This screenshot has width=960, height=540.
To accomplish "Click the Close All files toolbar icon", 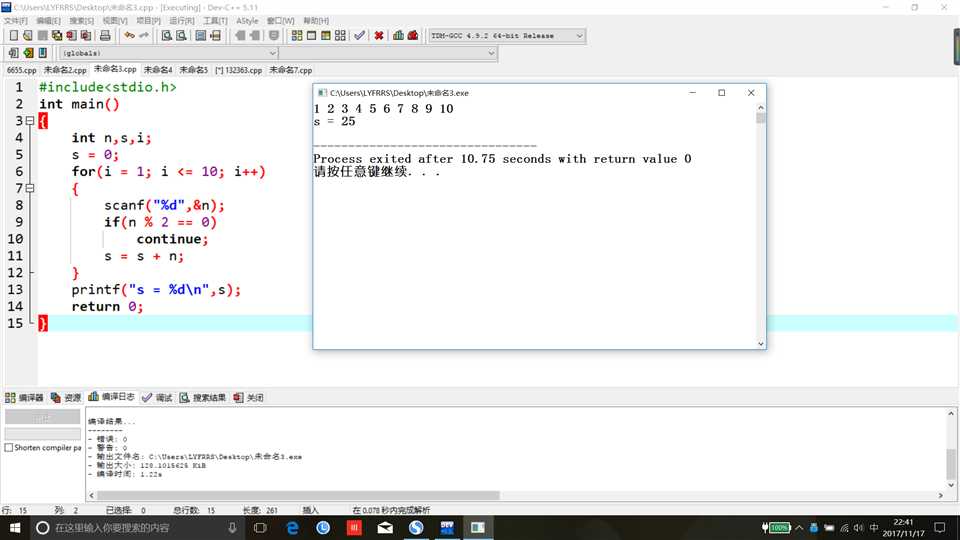I will click(86, 36).
